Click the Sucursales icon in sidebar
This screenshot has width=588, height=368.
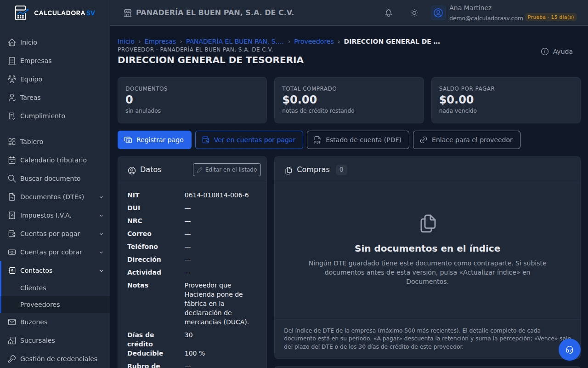(x=12, y=340)
